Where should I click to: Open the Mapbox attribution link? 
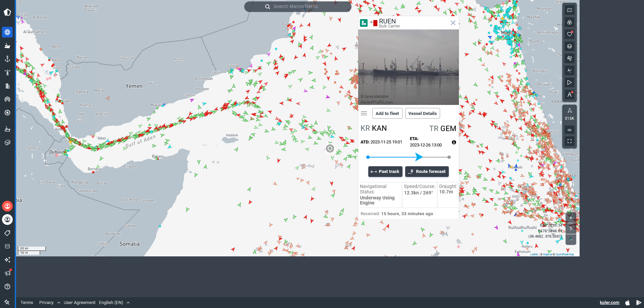click(547, 254)
